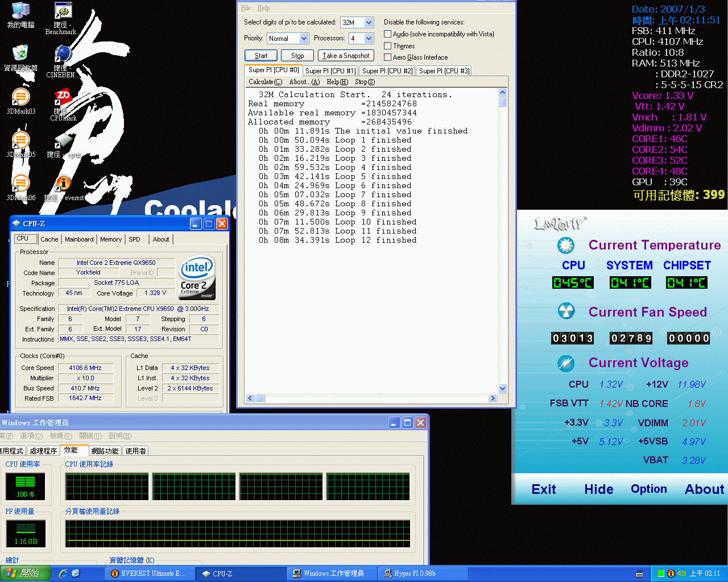This screenshot has width=728, height=582.
Task: Switch to the Windows Task Manager taskbar button
Action: pyautogui.click(x=332, y=573)
